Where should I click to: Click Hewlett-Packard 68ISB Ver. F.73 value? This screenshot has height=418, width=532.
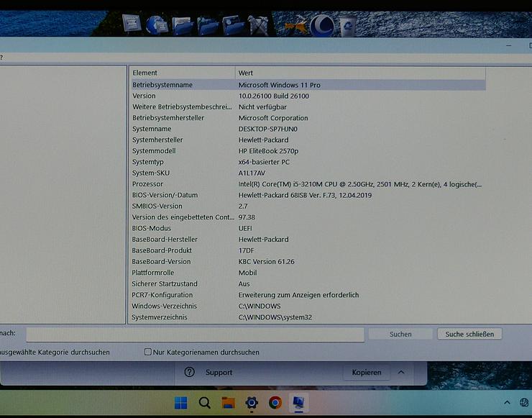305,195
